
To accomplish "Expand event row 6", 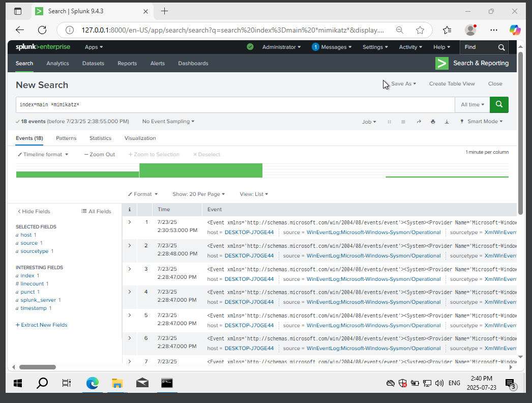I will 130,338.
